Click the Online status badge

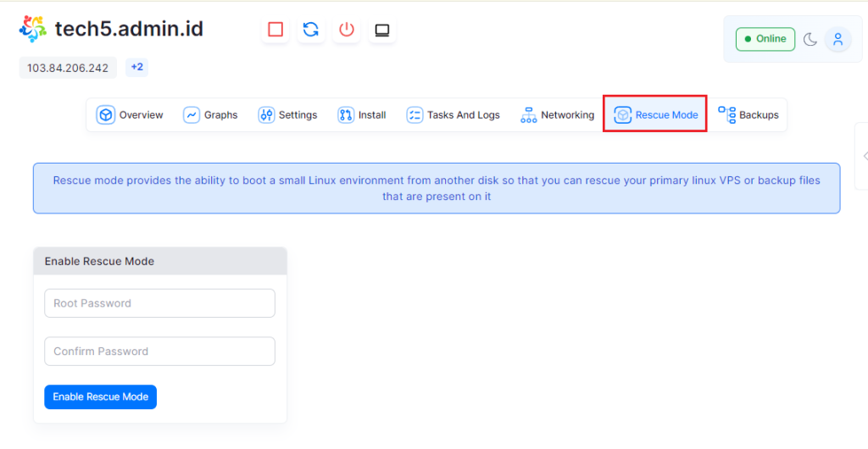point(765,39)
